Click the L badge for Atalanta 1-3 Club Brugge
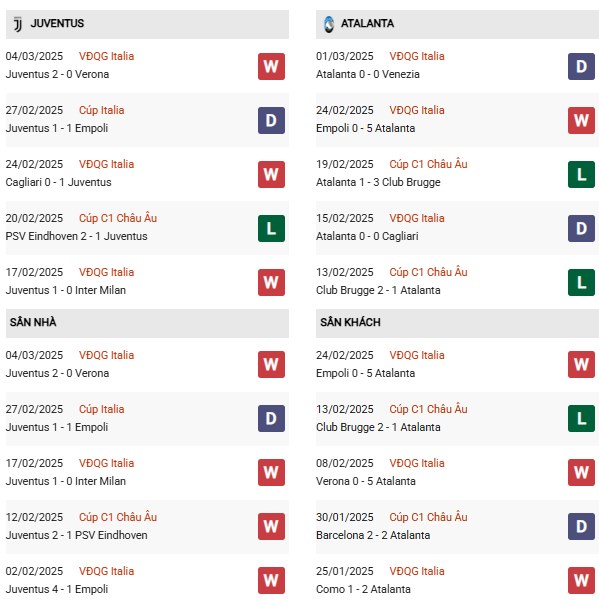The height and width of the screenshot is (607, 599). tap(581, 175)
